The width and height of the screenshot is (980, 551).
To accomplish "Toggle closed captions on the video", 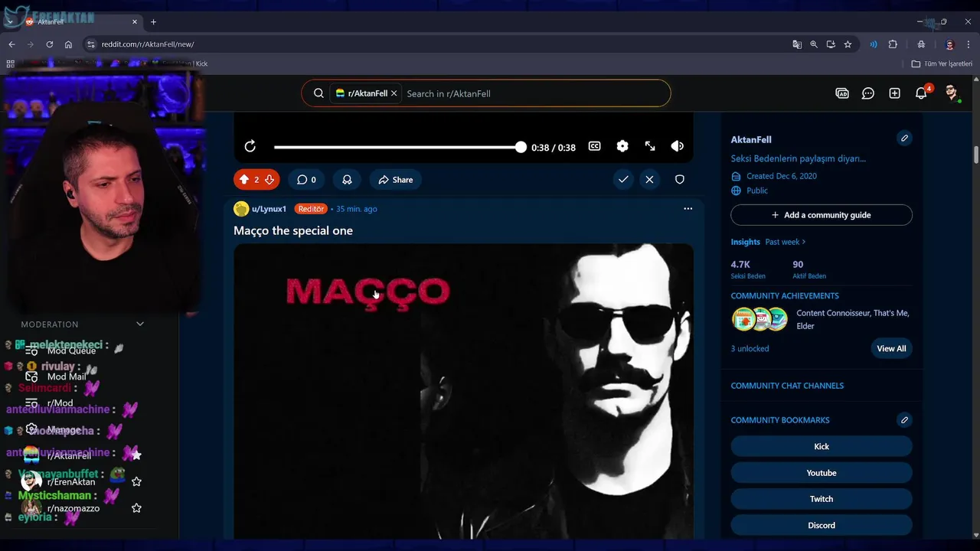I will tap(594, 146).
